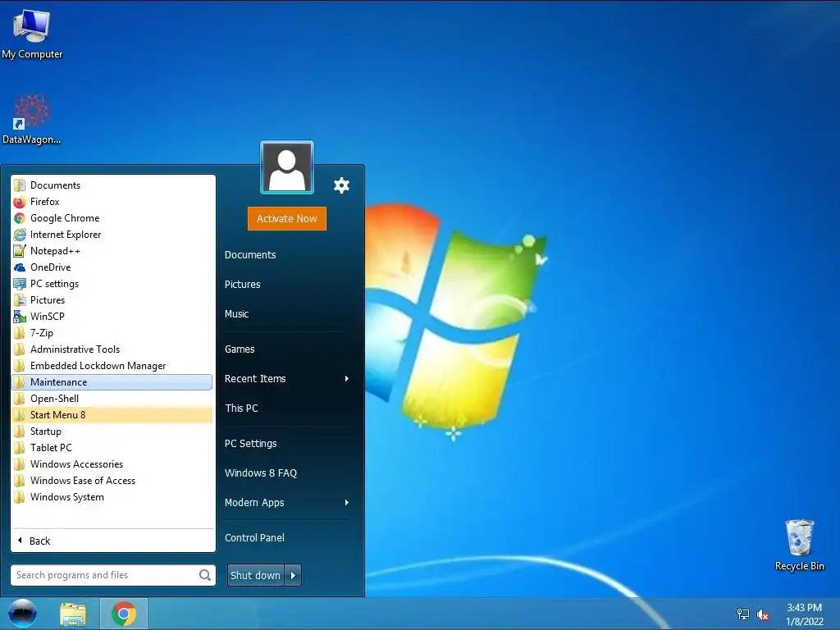Expand the Startup folder
840x630 pixels.
pos(112,431)
